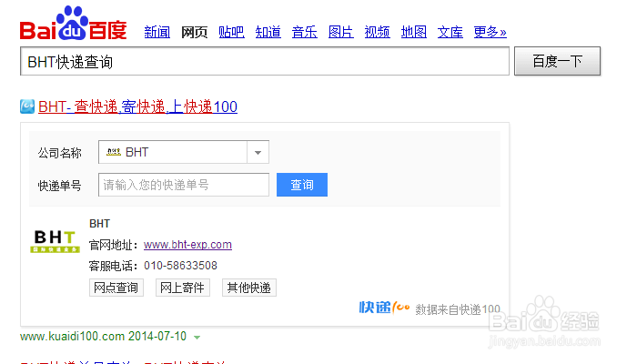Click the Kuaidi100 blue result favicon

[27, 106]
